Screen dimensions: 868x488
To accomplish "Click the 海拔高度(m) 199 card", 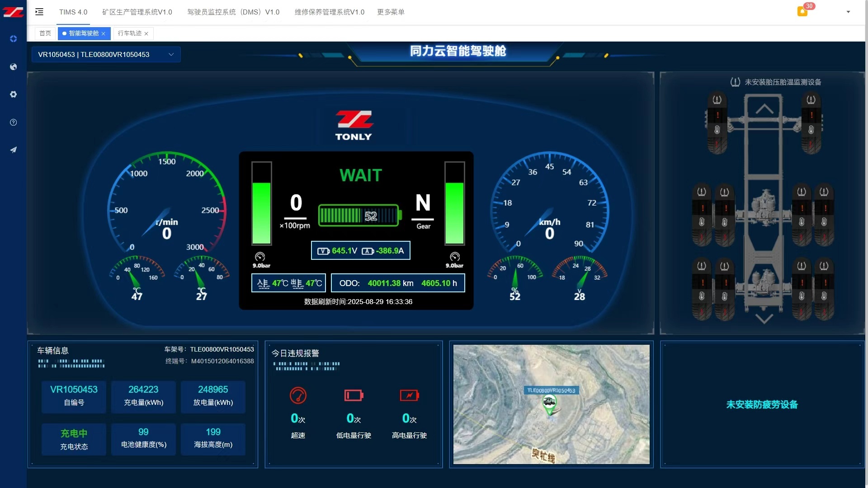I will (x=213, y=439).
